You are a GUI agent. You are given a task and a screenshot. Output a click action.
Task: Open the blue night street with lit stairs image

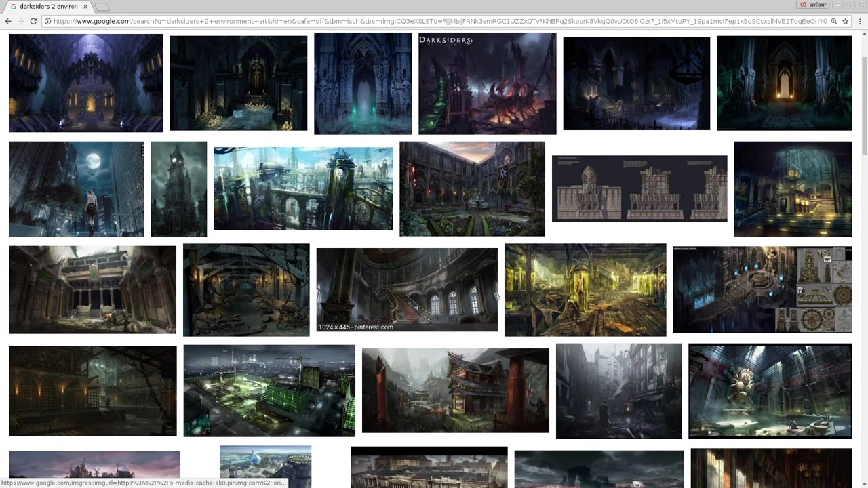pyautogui.click(x=793, y=189)
